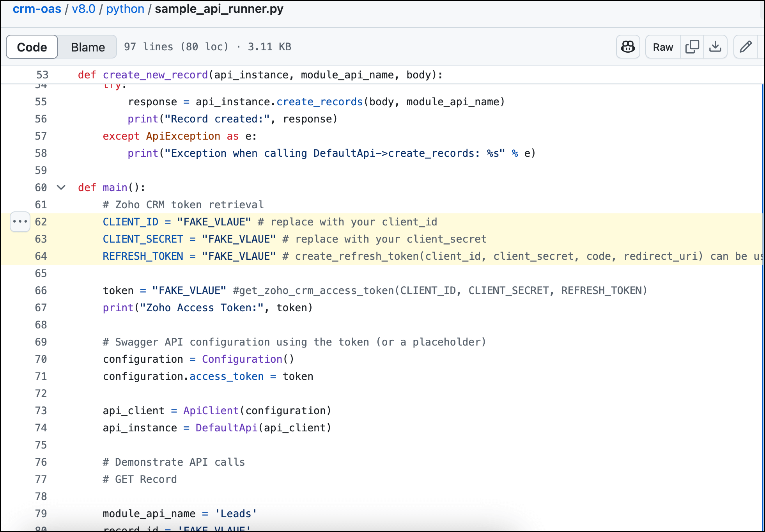Click line number 73
765x532 pixels.
tap(41, 410)
